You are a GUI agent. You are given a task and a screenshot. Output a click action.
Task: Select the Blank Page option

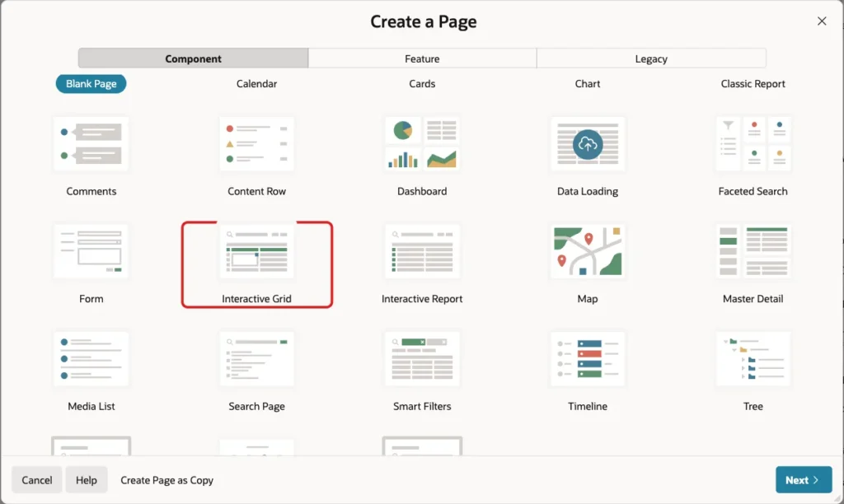(91, 84)
